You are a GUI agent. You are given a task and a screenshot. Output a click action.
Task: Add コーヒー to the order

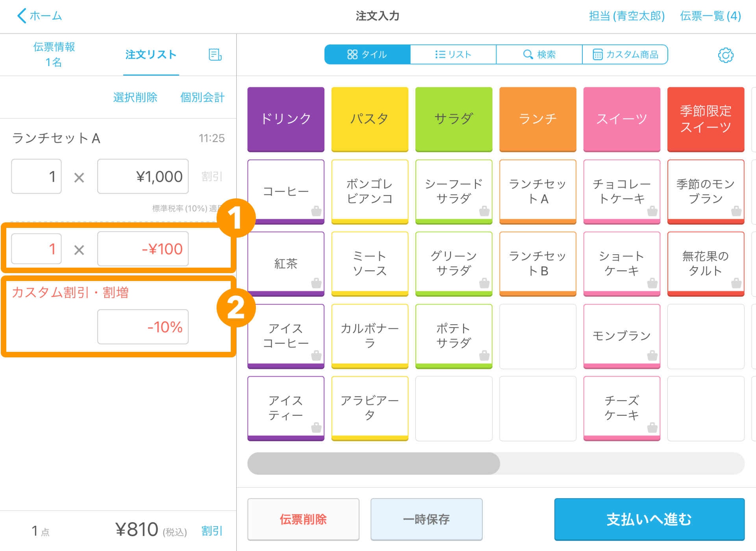click(286, 192)
